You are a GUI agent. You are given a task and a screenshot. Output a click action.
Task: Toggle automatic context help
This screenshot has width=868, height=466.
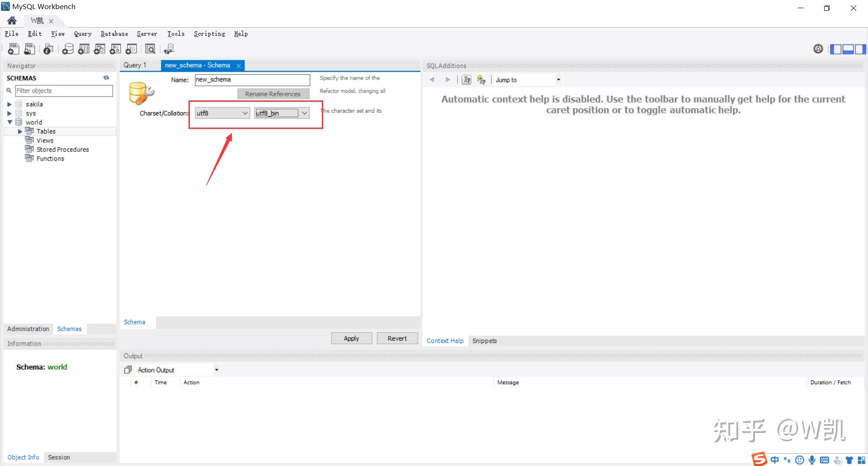pos(481,80)
